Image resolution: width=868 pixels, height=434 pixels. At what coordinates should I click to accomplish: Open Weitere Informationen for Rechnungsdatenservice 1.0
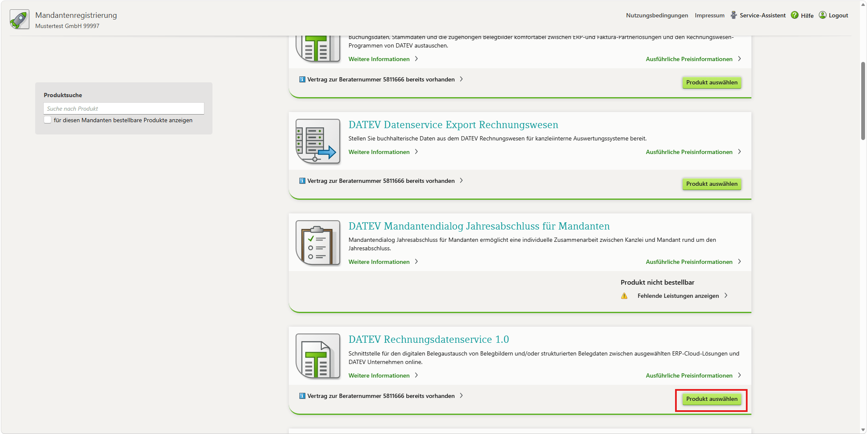tap(379, 375)
